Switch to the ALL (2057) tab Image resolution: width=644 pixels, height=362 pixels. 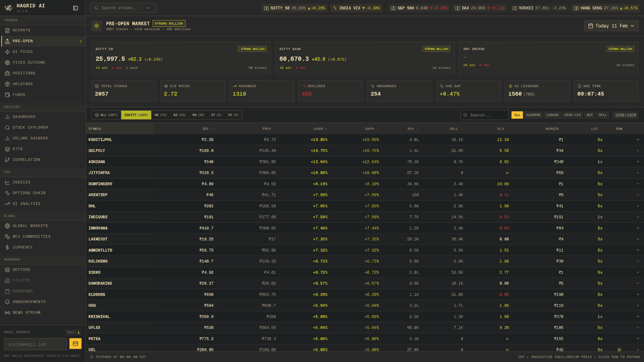point(106,115)
